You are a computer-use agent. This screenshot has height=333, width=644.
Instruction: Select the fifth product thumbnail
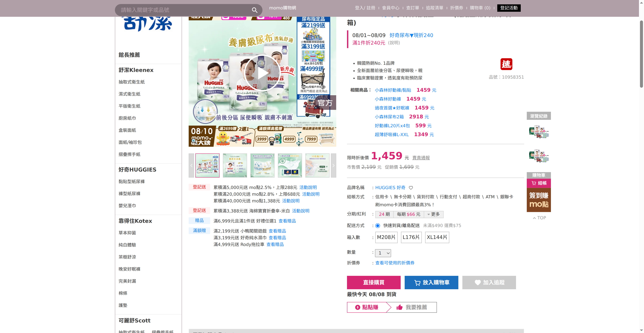click(317, 165)
